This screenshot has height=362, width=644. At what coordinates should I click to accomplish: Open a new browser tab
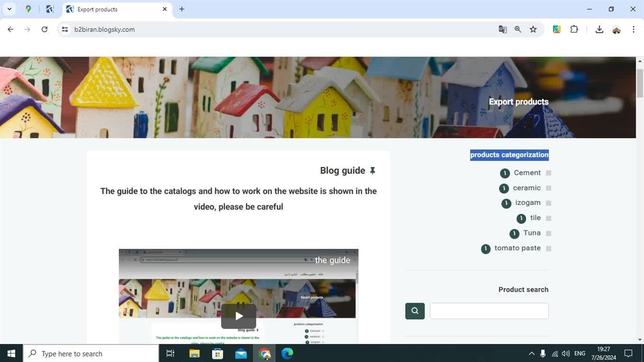pos(182,9)
